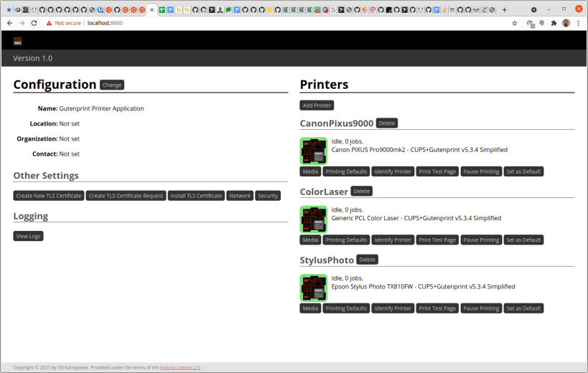Open the browser extensions puzzle icon
This screenshot has height=373, width=588.
[x=554, y=23]
